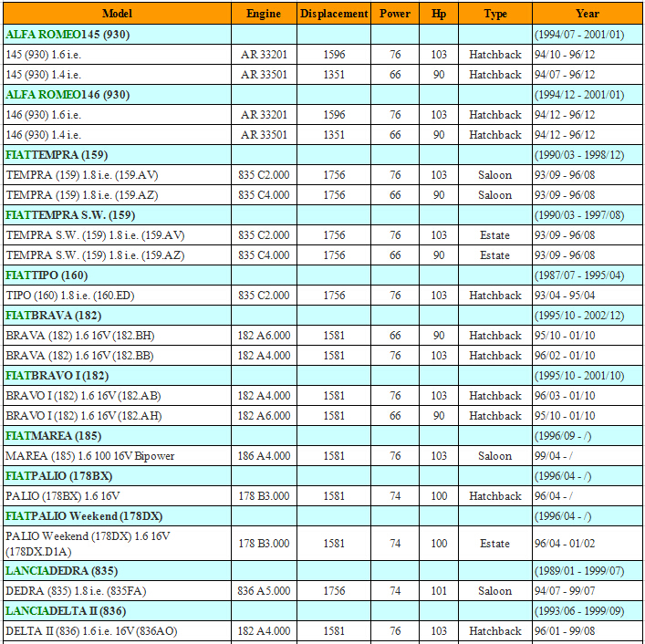Click TEMPRA S.W. (159) 1.8 i.e. (159.AZ) cell
Image resolution: width=645 pixels, height=644 pixels.
pos(117,255)
